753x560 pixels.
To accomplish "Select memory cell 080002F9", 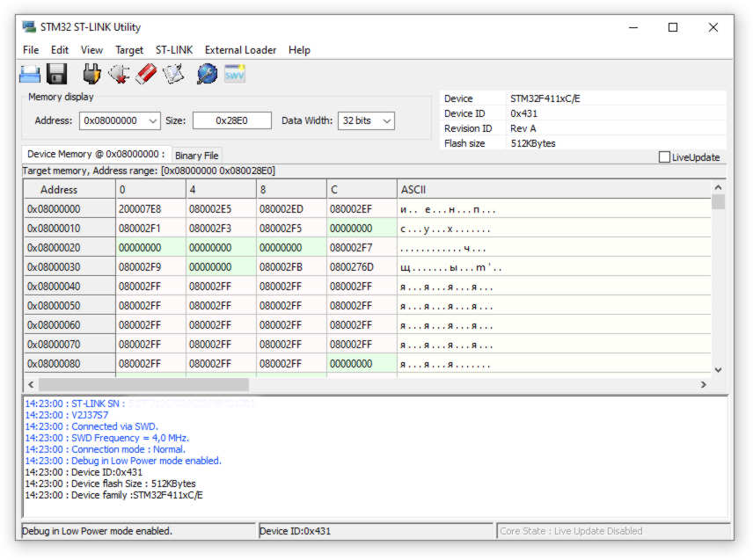I will click(x=150, y=266).
